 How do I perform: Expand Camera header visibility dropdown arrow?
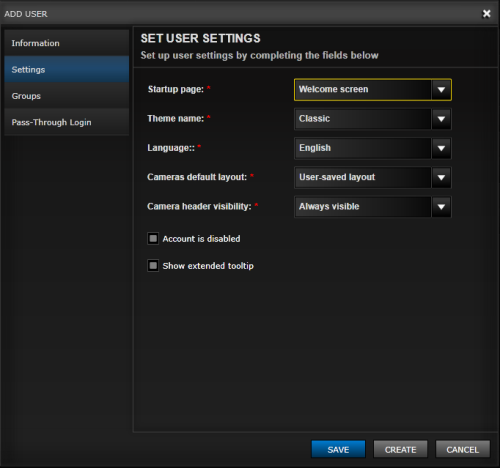[x=441, y=207]
